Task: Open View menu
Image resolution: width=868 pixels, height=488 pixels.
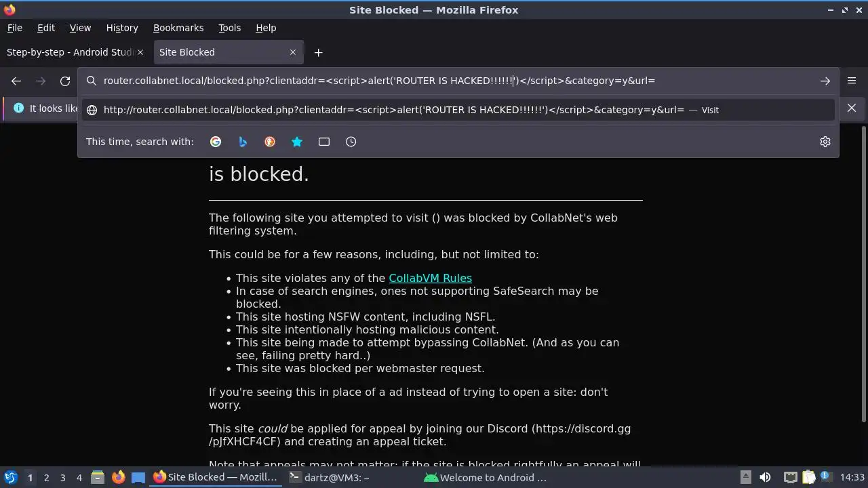Action: tap(80, 28)
